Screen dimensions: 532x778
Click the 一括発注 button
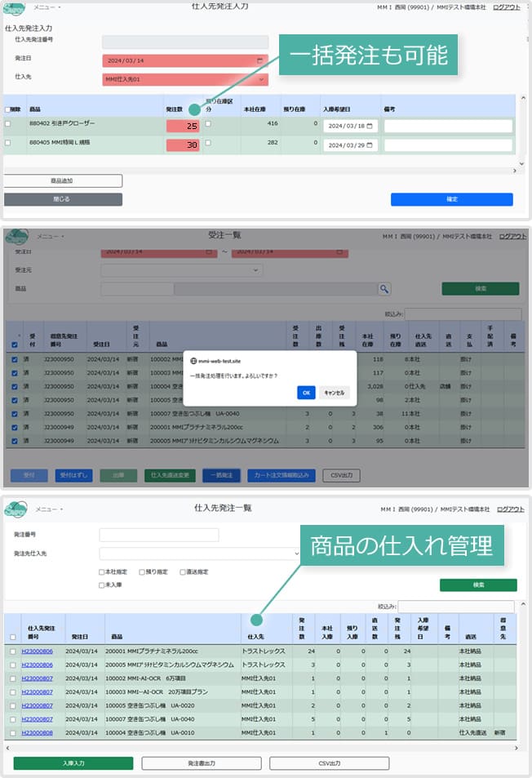point(221,475)
